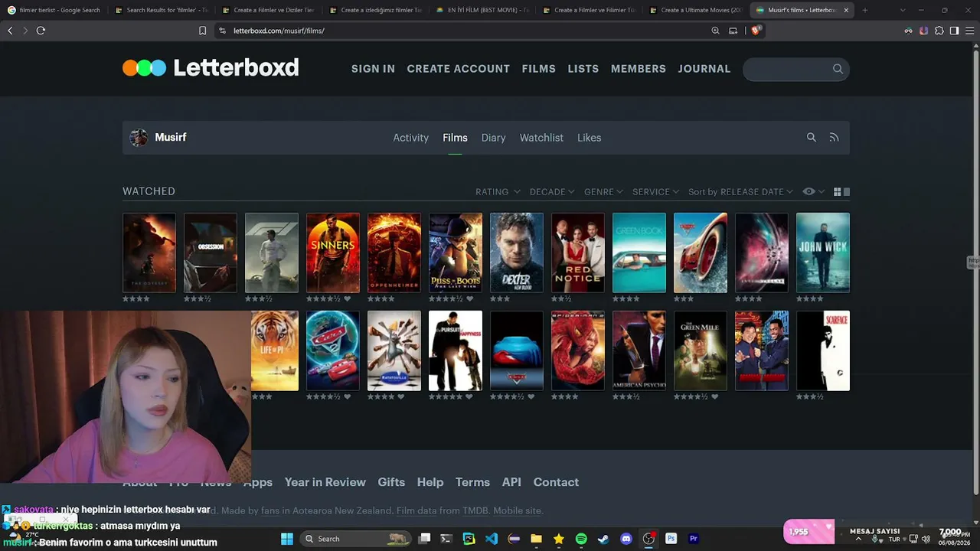Open Premiere Pro from the taskbar

point(694,539)
